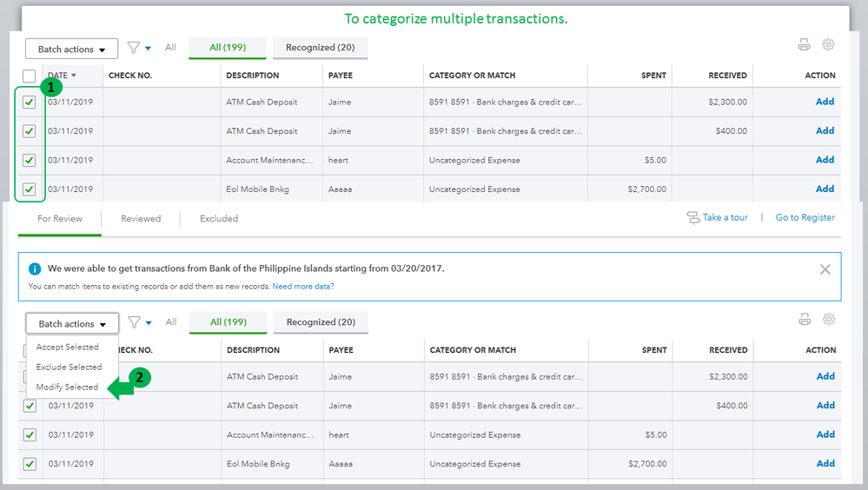Toggle the select-all checkbox in the top table header
The image size is (868, 490).
[30, 76]
